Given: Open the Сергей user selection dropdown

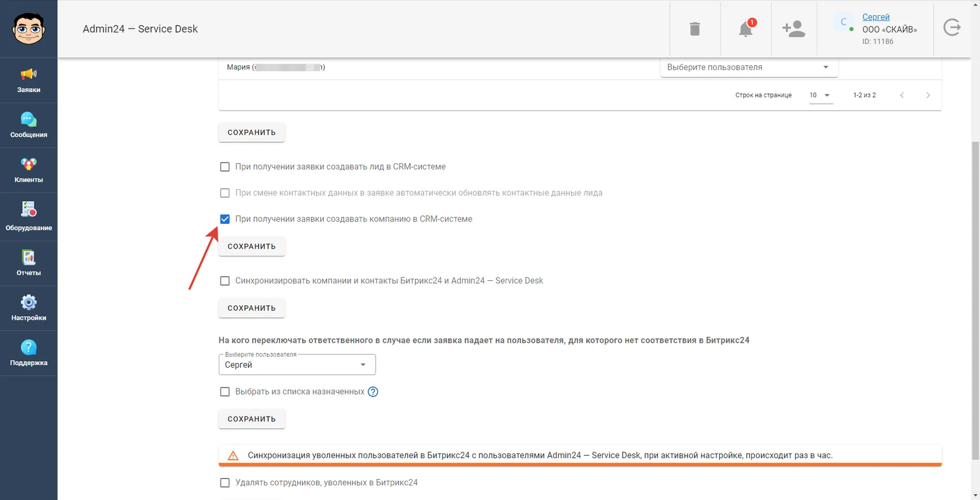Looking at the screenshot, I should pyautogui.click(x=297, y=365).
